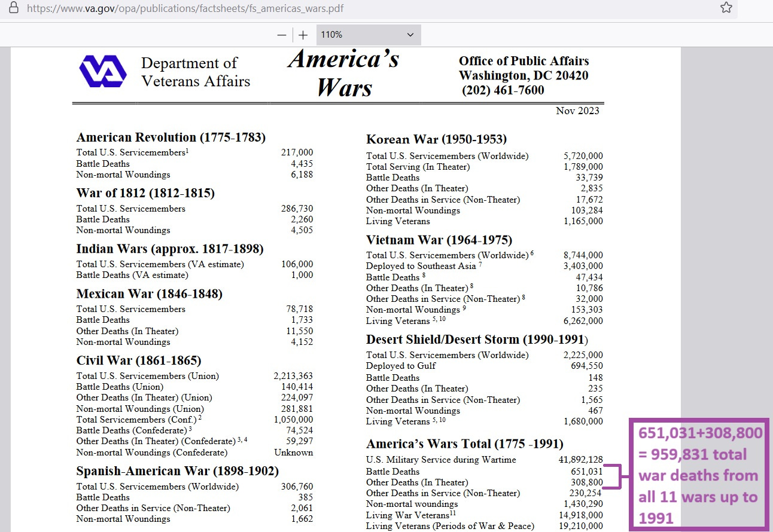773x532 pixels.
Task: Select the Indian Wars (approx. 1817-1898) heading
Action: [x=170, y=249]
